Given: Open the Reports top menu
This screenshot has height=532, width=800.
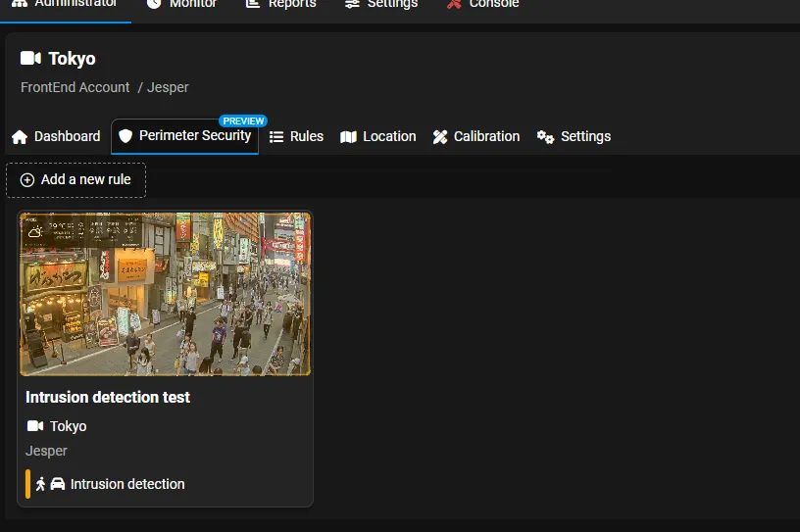Looking at the screenshot, I should point(281,5).
